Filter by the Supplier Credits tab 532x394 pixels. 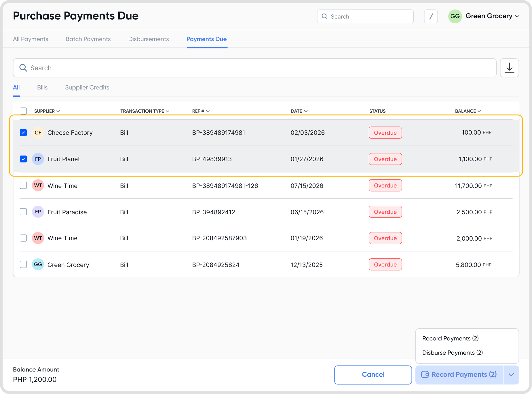pos(87,88)
